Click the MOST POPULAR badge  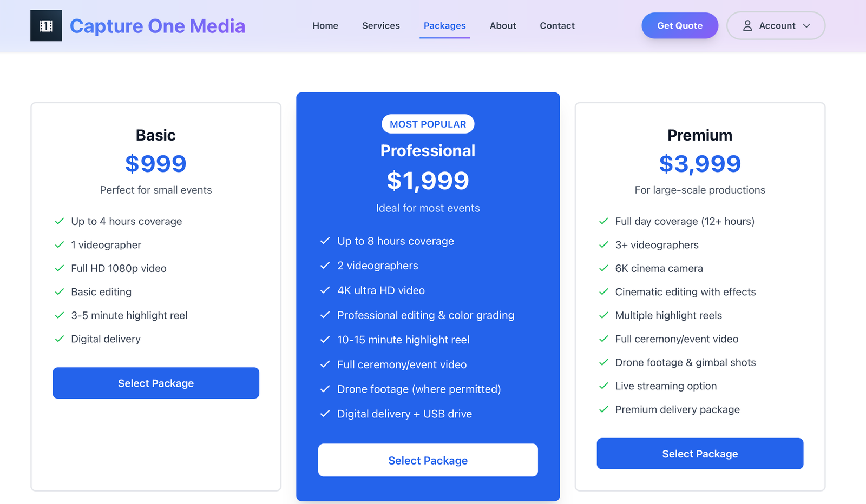[x=428, y=124]
